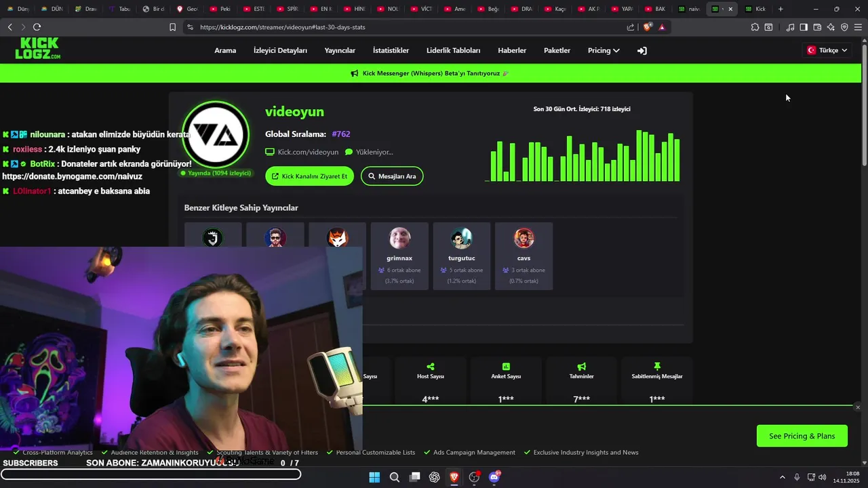Switch to the Kick browser tab

(x=756, y=9)
